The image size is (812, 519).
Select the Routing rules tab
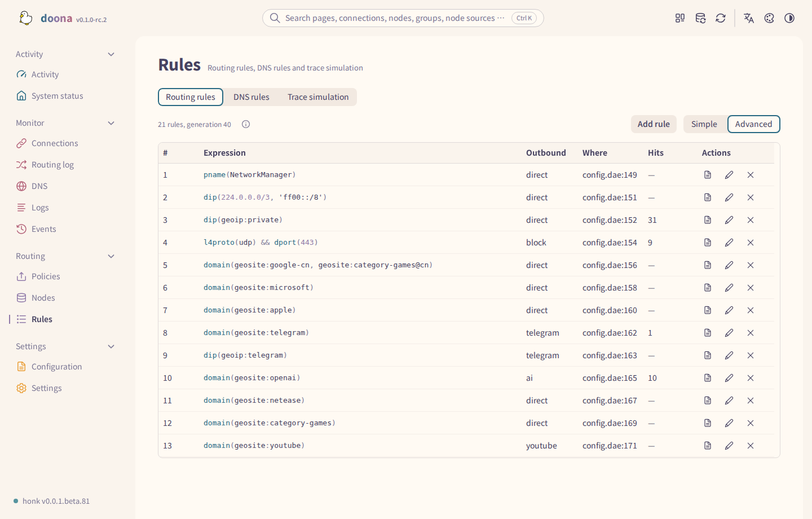click(191, 97)
